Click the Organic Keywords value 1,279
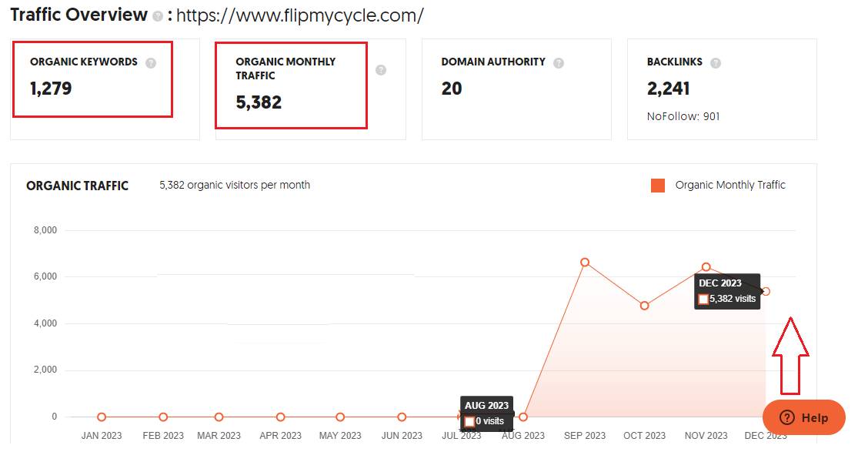868x462 pixels. [51, 89]
